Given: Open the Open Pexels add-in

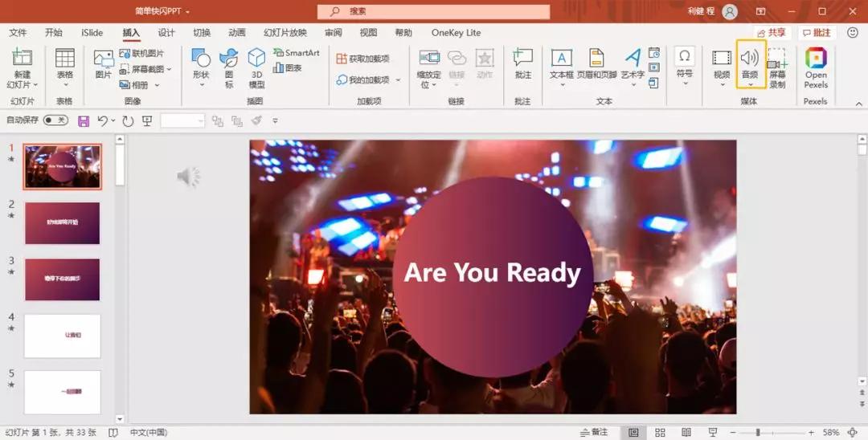Looking at the screenshot, I should [x=816, y=67].
